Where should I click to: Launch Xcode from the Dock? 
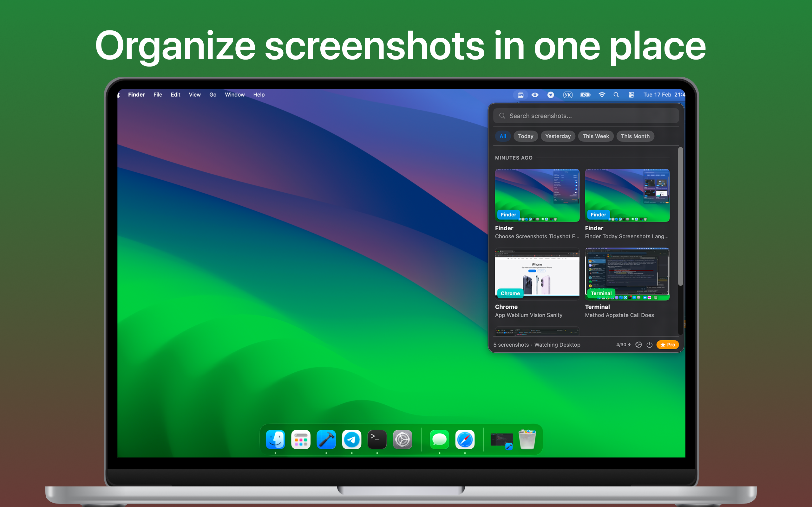point(326,440)
